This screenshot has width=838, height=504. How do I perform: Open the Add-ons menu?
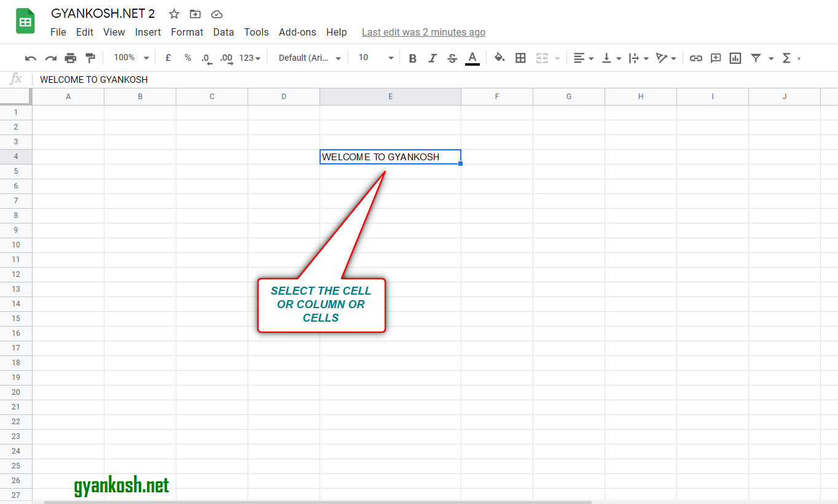(x=297, y=32)
